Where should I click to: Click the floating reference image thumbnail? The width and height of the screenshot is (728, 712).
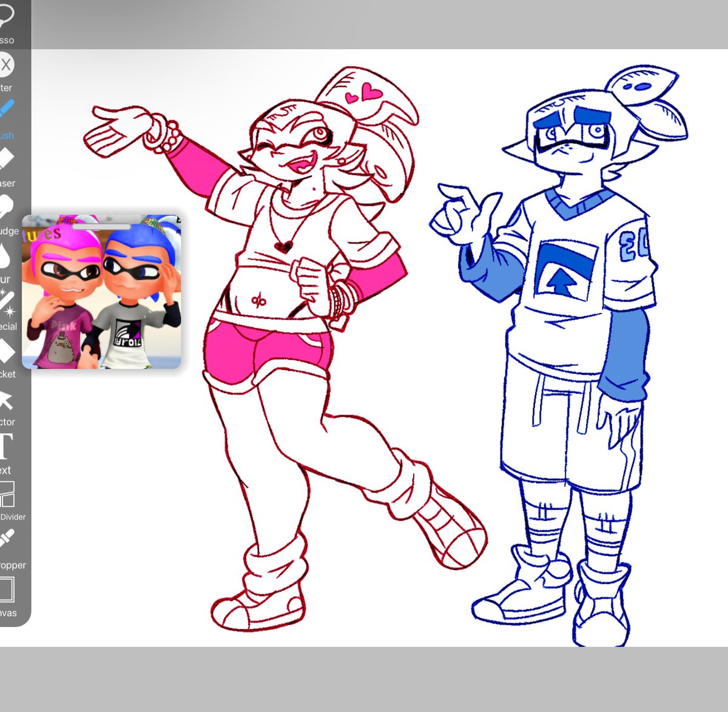[x=101, y=292]
